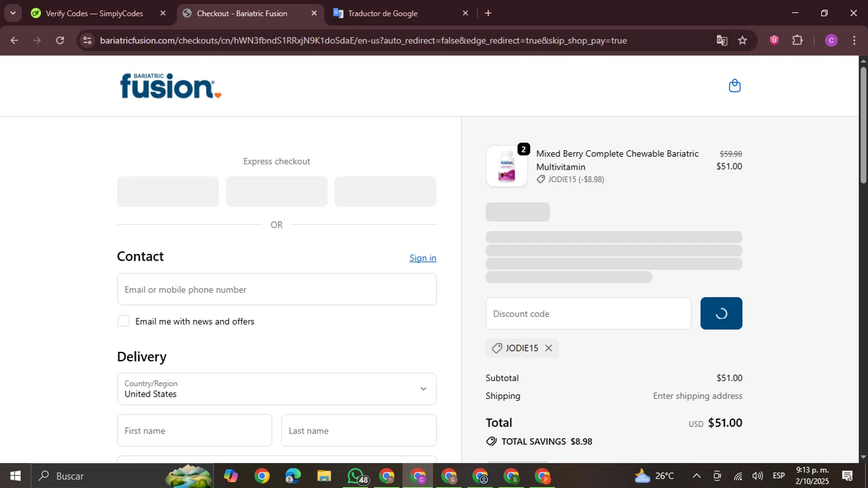Click the middle express checkout button

tap(277, 192)
